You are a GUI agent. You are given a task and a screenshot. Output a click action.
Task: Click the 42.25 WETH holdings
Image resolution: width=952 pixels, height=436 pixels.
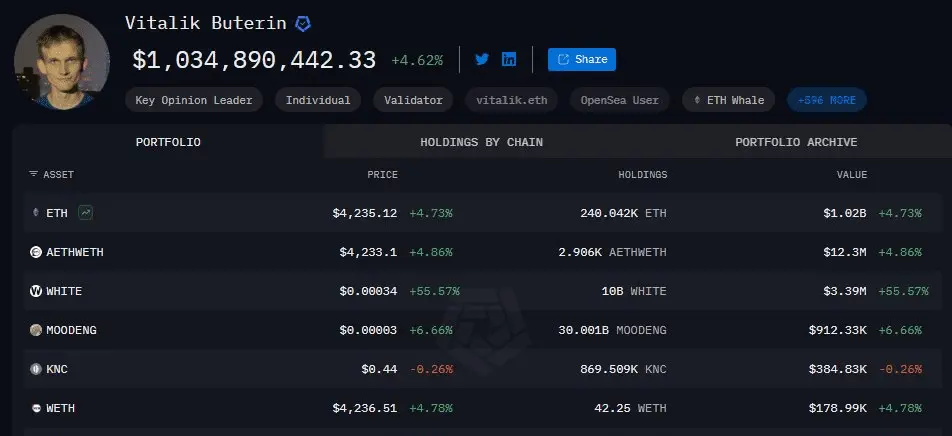tap(631, 409)
